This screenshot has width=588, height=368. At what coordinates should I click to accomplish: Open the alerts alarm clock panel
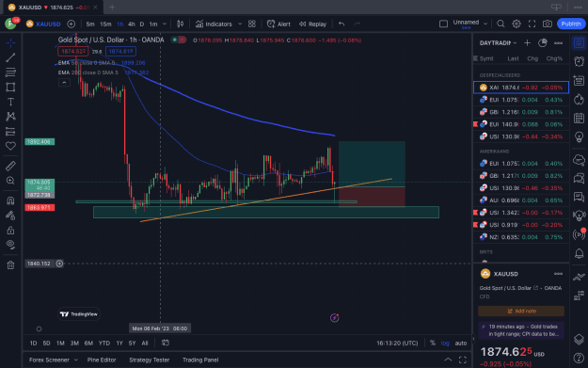(579, 61)
